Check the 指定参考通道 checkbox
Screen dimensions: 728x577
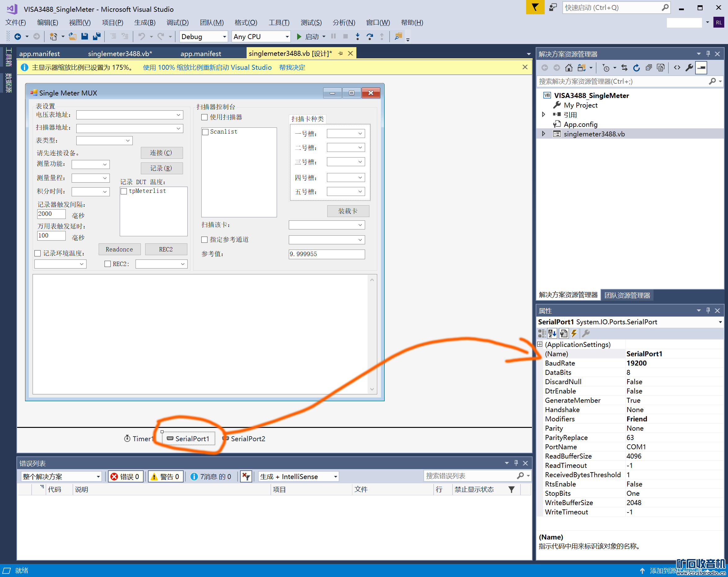[x=205, y=240]
